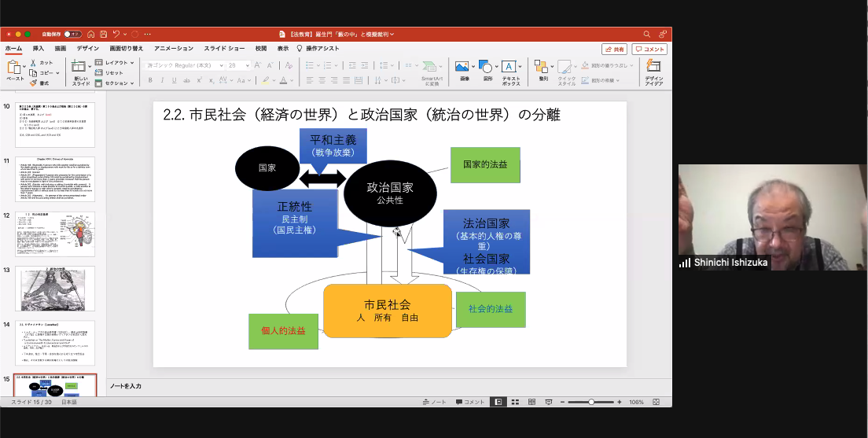Click the コメント button in ribbon header
Screen dimensions: 868x438
click(x=649, y=50)
